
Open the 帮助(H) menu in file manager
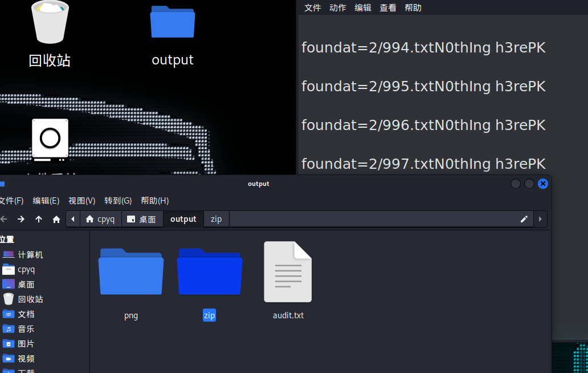[155, 201]
